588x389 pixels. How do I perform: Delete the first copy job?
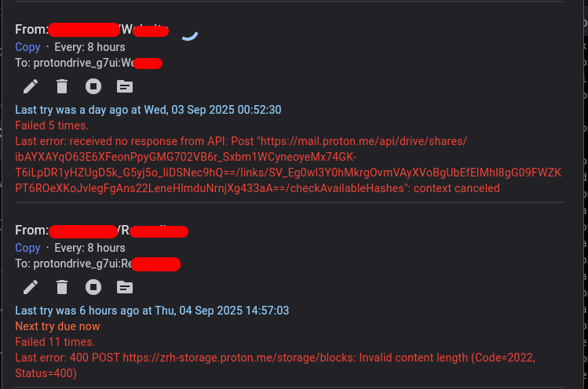click(62, 86)
